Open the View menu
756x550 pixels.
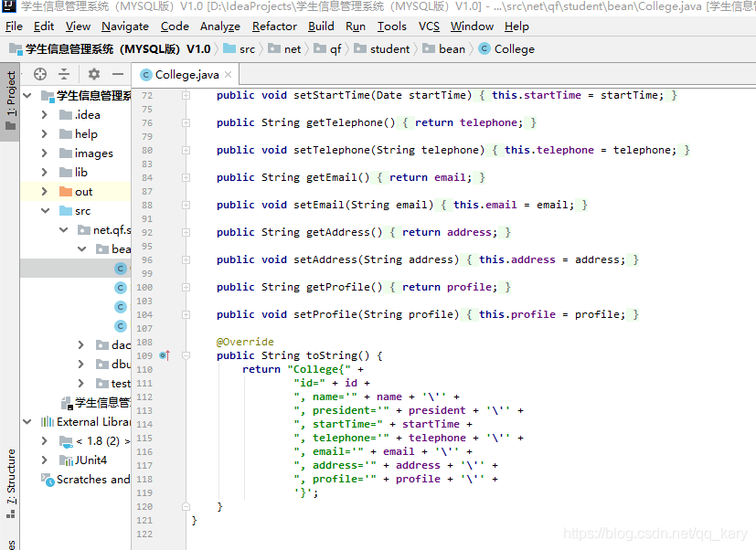pyautogui.click(x=78, y=26)
